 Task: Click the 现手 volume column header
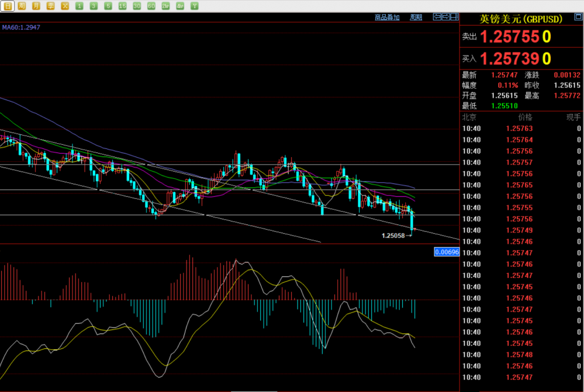coord(573,117)
